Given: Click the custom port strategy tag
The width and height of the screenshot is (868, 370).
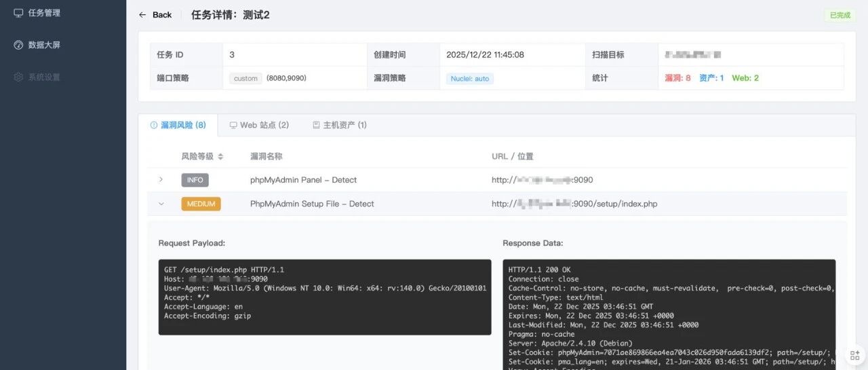Looking at the screenshot, I should click(245, 79).
